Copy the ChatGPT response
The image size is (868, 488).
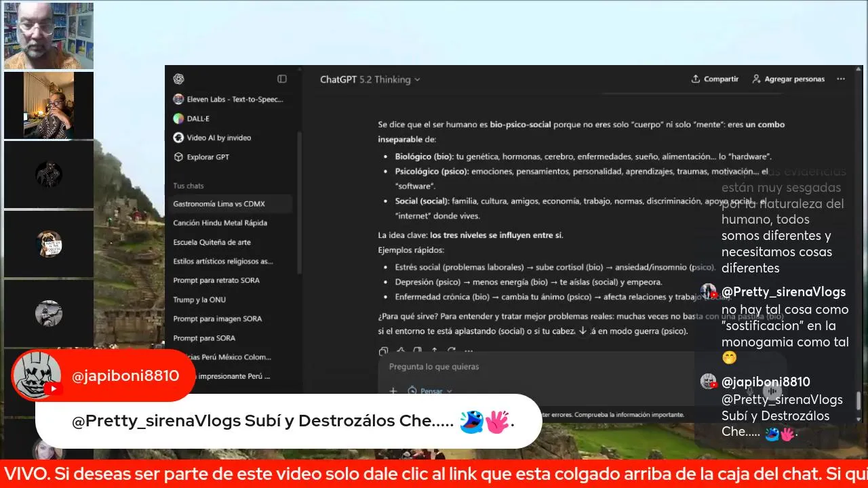pos(383,351)
